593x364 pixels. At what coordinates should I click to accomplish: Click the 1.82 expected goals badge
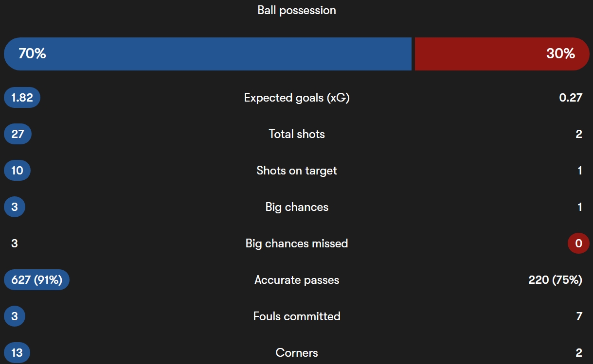coord(22,98)
